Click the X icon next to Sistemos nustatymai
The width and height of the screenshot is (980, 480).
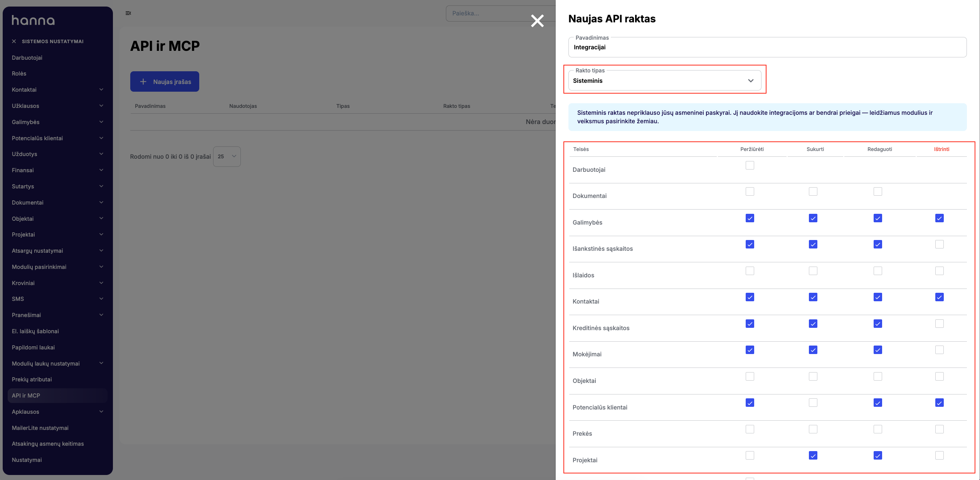point(14,41)
